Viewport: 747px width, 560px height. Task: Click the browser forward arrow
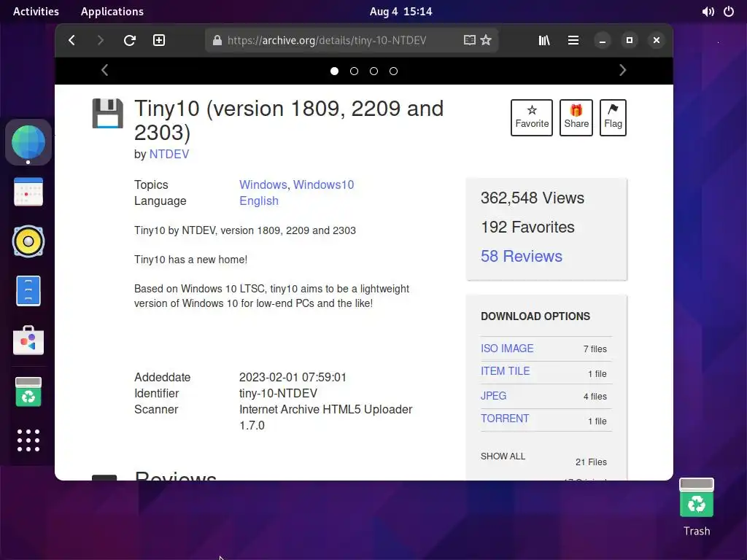click(100, 41)
